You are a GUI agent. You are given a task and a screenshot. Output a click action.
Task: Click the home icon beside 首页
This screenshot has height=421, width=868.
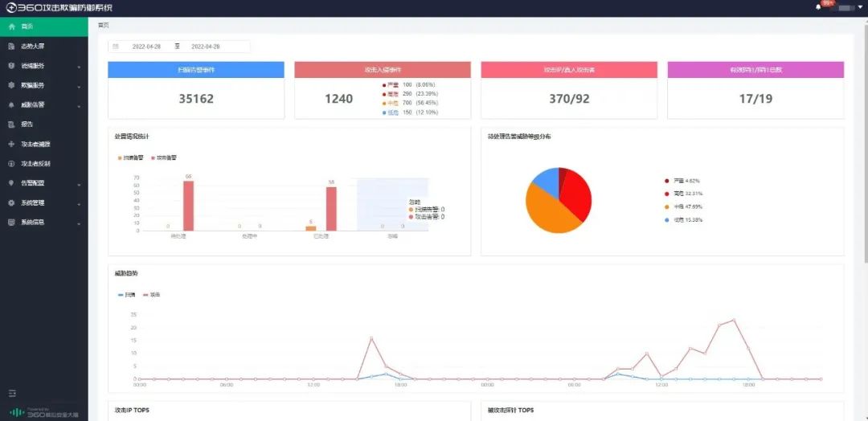(11, 27)
